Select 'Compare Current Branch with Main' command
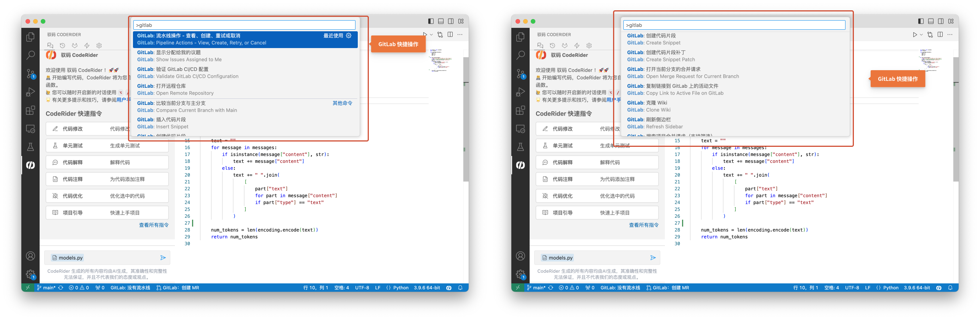 tap(245, 107)
